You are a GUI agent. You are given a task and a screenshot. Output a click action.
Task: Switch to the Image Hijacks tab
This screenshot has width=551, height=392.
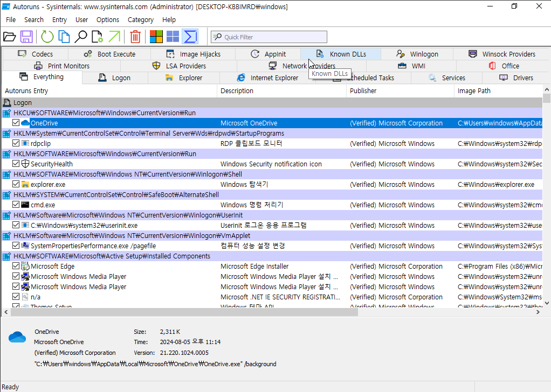(x=193, y=54)
